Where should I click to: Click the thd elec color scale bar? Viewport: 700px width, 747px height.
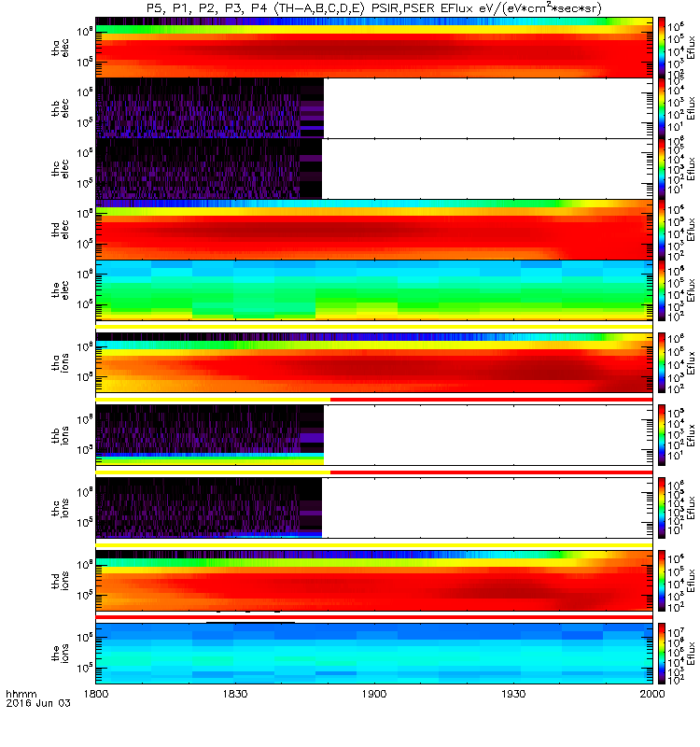[x=662, y=230]
